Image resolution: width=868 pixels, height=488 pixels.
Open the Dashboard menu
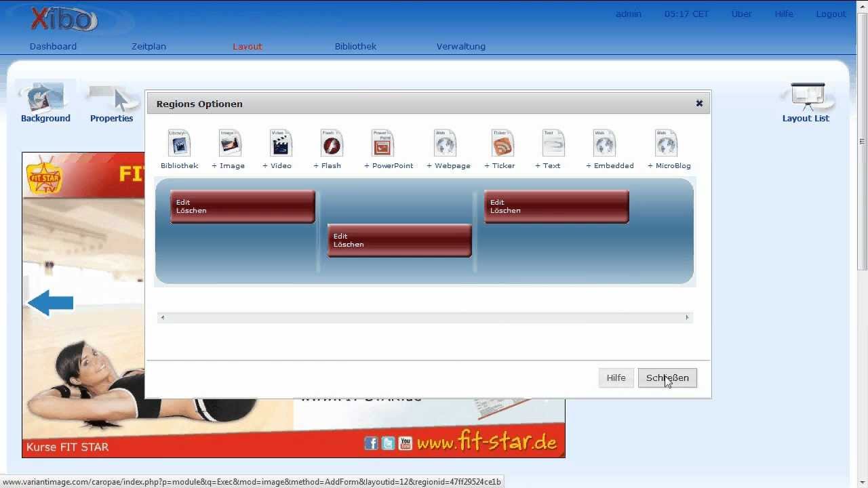(x=53, y=47)
